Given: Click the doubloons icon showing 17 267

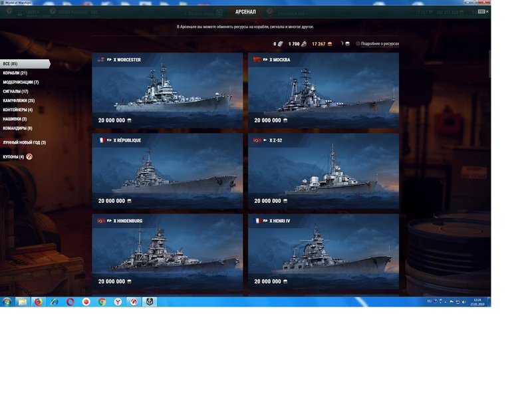Looking at the screenshot, I should (x=330, y=44).
